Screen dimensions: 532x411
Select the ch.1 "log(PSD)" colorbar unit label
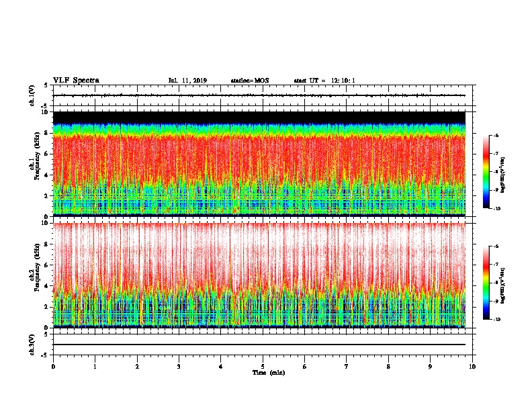(x=503, y=175)
